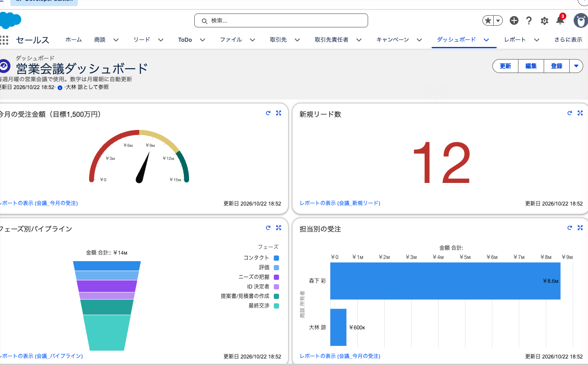This screenshot has width=588, height=365.
Task: Open the notifications bell
Action: coord(560,20)
